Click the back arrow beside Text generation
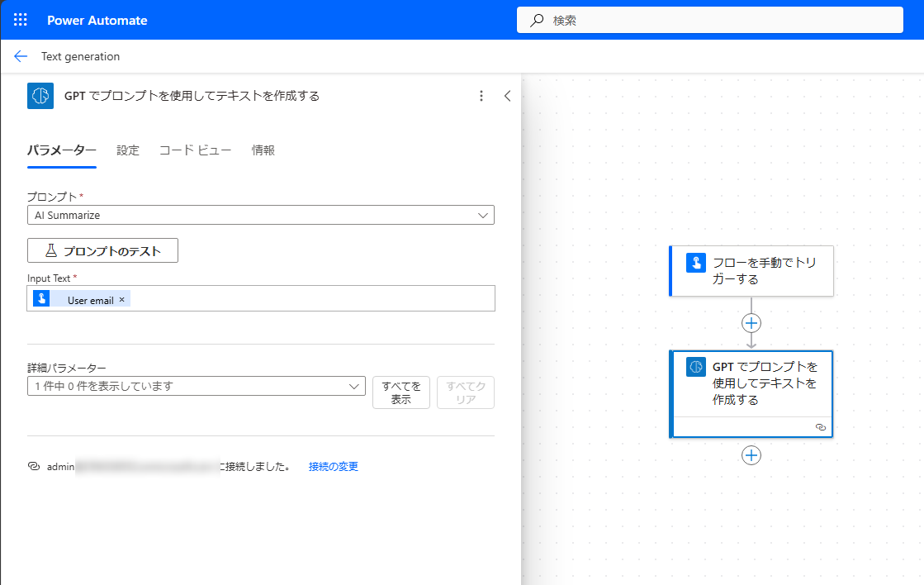 click(21, 56)
